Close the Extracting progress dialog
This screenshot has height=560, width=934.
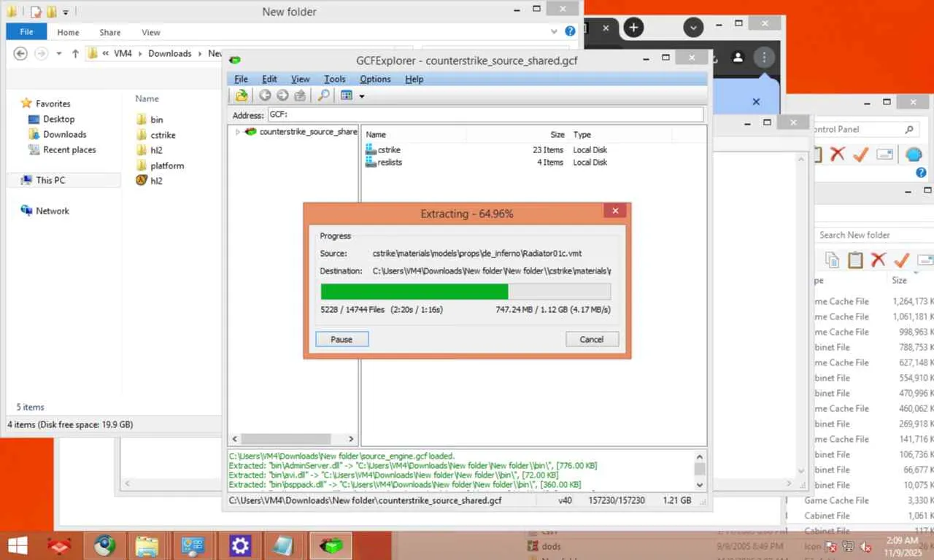pyautogui.click(x=615, y=211)
